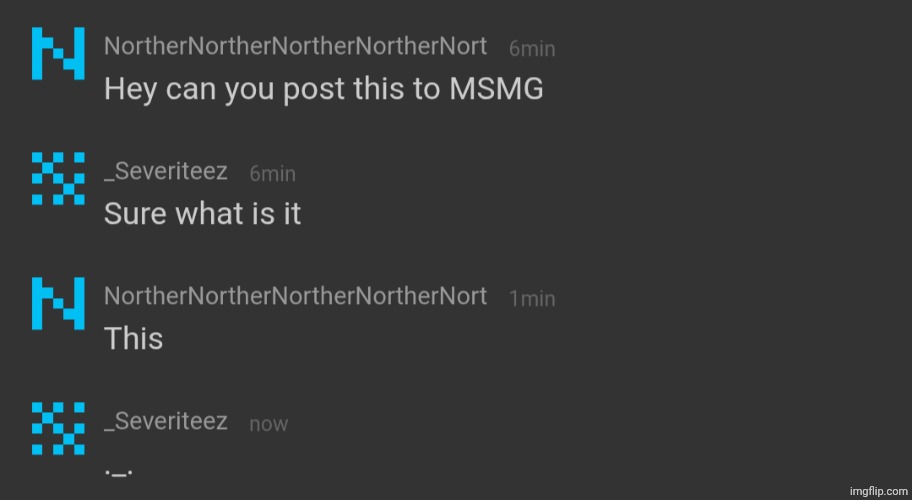Image resolution: width=912 pixels, height=500 pixels.
Task: Open the imgflip.com watermark link
Action: (x=878, y=491)
